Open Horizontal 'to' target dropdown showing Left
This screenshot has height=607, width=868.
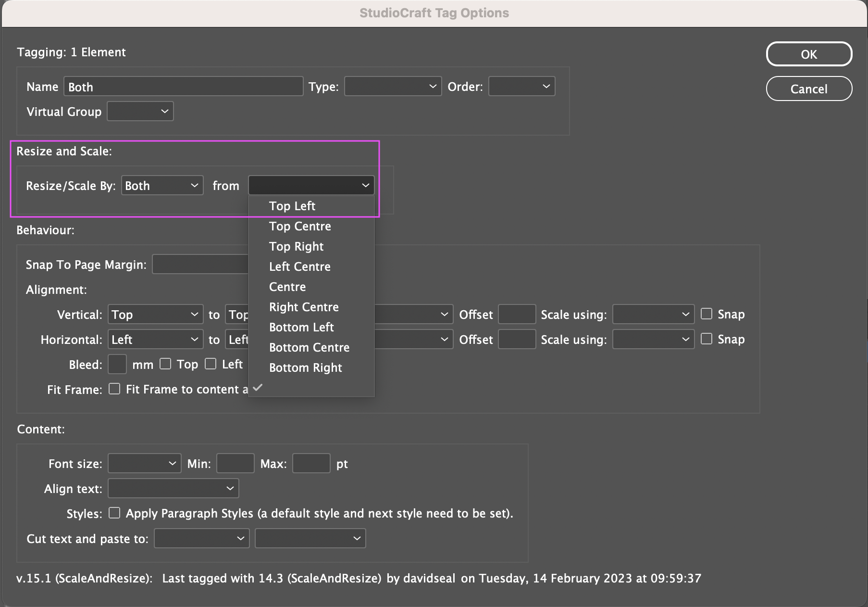(x=237, y=340)
